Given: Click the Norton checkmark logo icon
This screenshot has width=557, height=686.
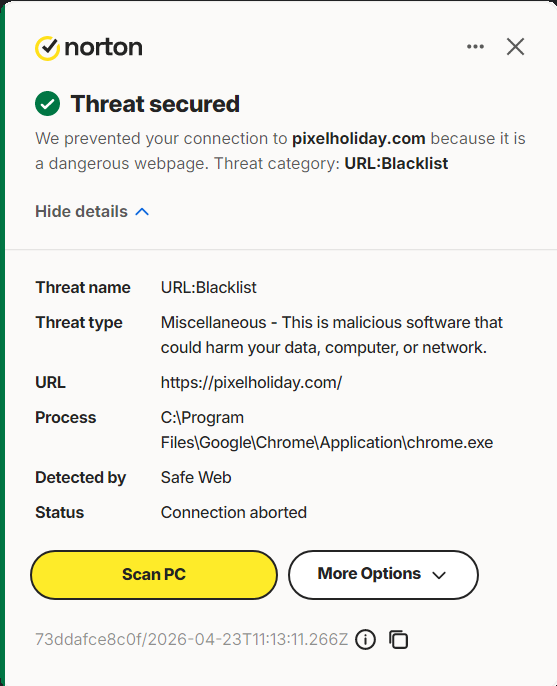Looking at the screenshot, I should pyautogui.click(x=47, y=48).
